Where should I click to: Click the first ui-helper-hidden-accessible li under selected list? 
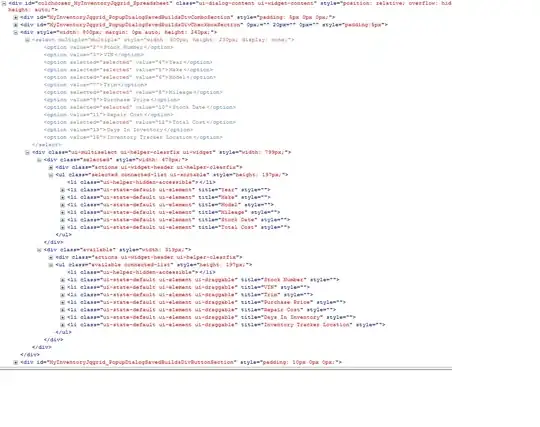click(x=142, y=182)
